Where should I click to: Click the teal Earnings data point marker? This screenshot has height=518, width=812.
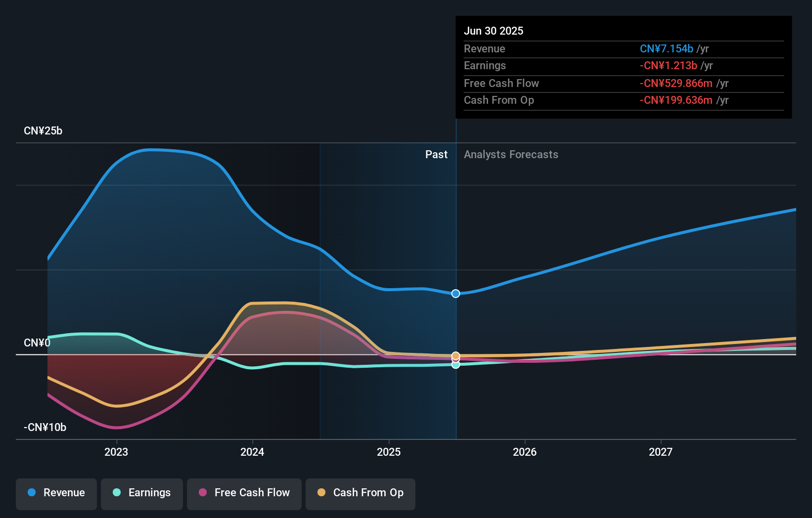(456, 365)
